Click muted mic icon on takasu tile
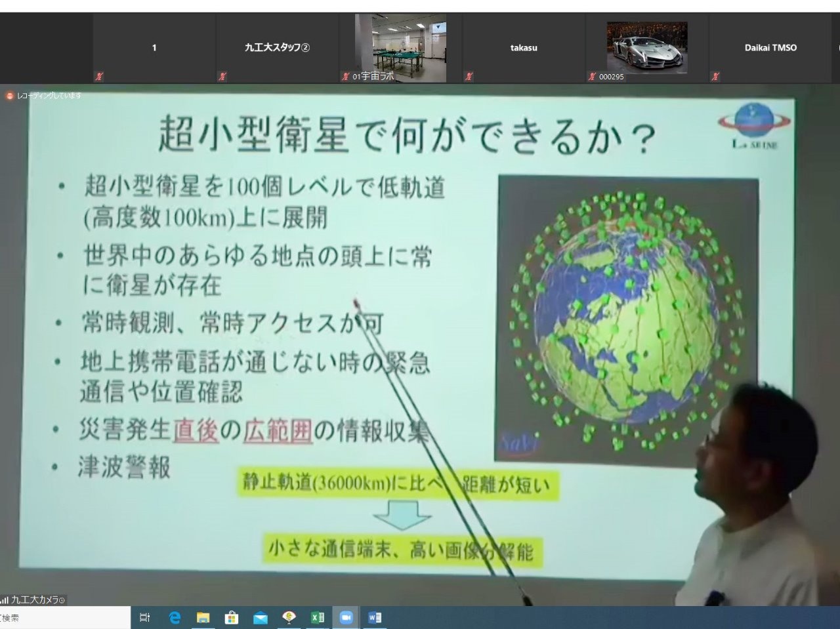This screenshot has width=840, height=629. [x=469, y=77]
